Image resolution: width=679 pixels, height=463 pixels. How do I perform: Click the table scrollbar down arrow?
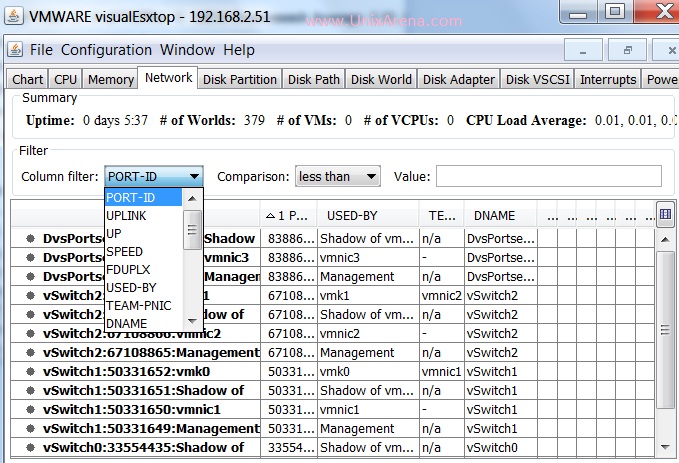pyautogui.click(x=666, y=447)
